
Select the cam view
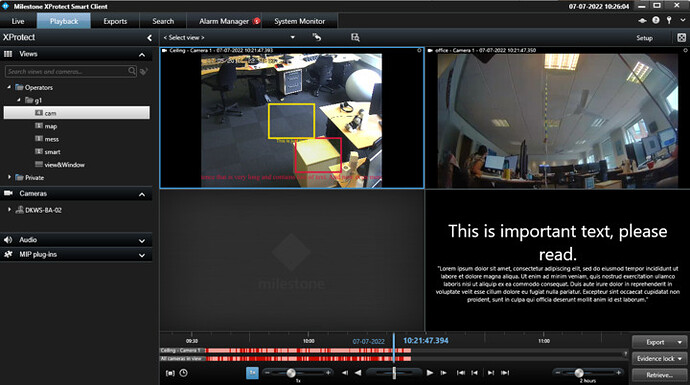coord(77,113)
